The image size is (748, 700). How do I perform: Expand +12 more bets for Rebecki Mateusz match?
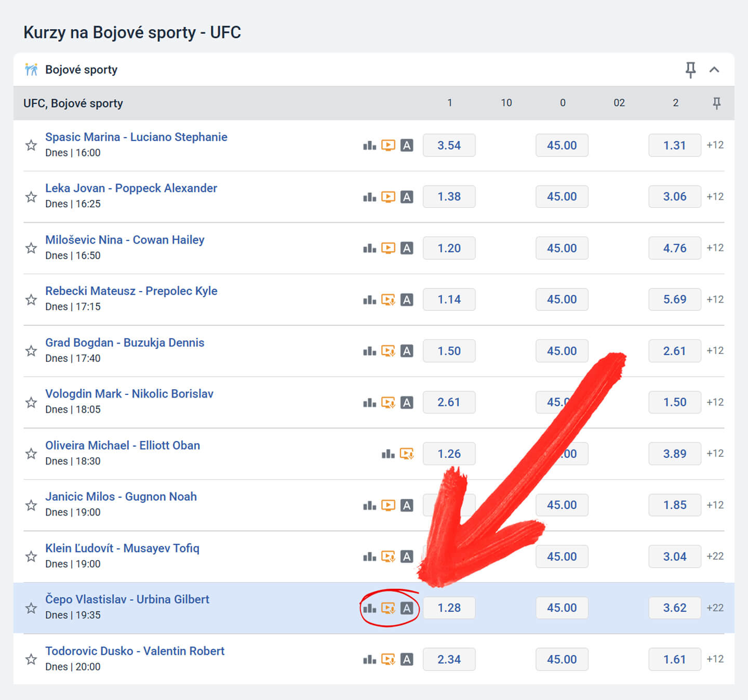(x=715, y=299)
